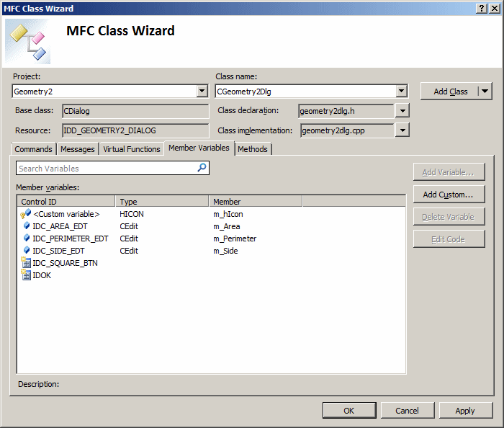Click the geometry2dlg.h declaration field
Screen dimensions: 504x428
(x=346, y=111)
